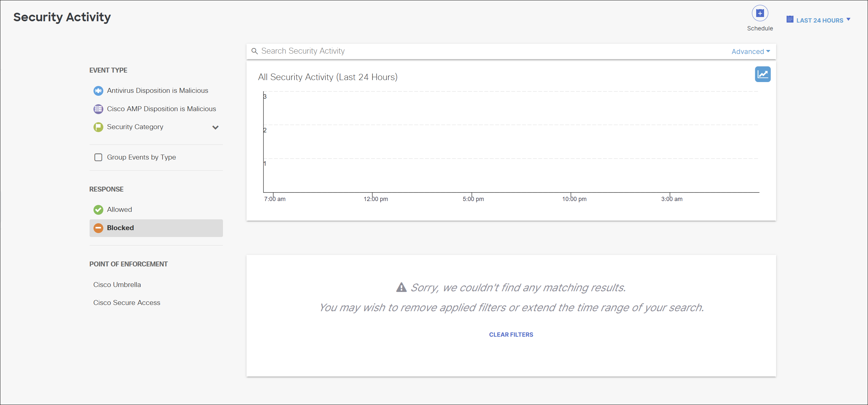Click the search magnifier icon

point(255,51)
